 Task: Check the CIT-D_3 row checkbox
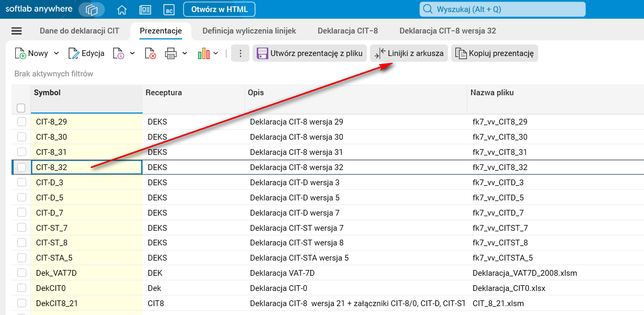coord(21,183)
